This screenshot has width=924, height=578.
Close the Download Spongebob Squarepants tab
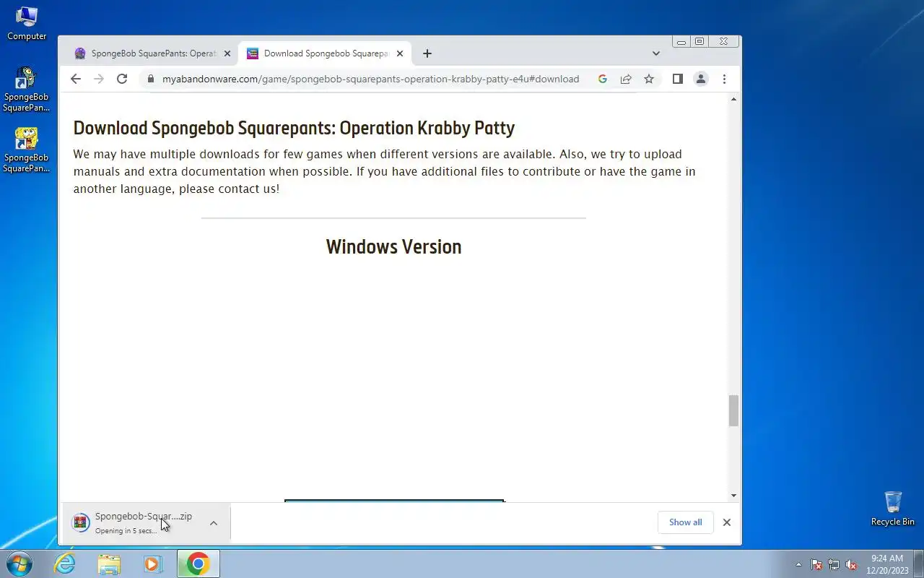tap(400, 53)
